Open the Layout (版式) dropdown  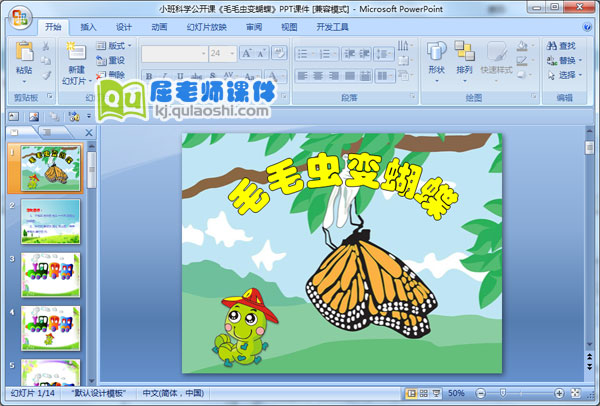pos(114,46)
